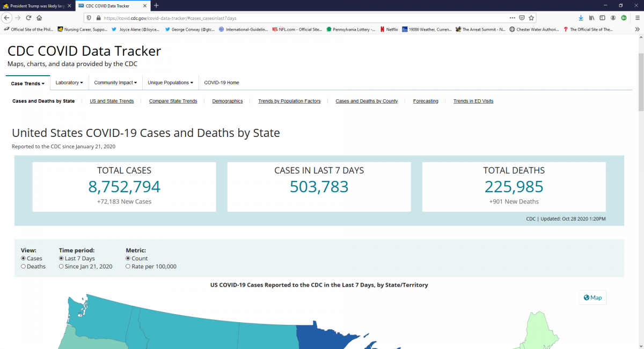The height and width of the screenshot is (349, 644).
Task: Click the CDC COVID Data Tracker heading
Action: click(84, 51)
